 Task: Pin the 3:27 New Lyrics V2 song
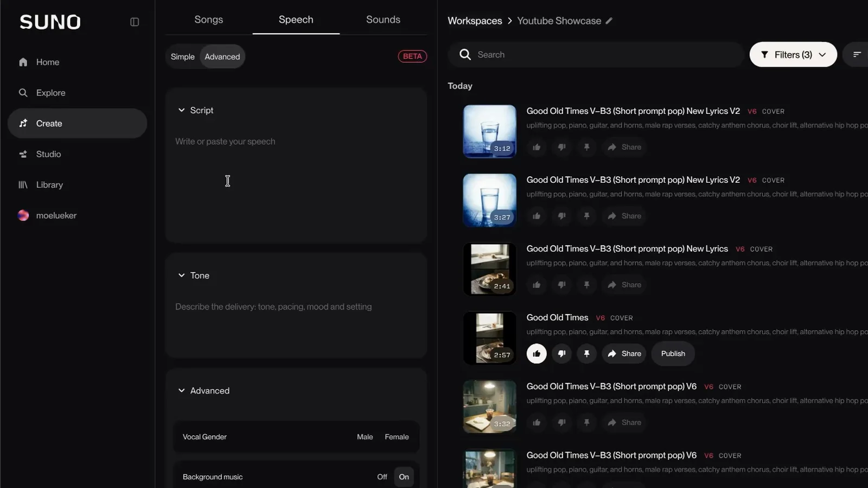point(586,216)
